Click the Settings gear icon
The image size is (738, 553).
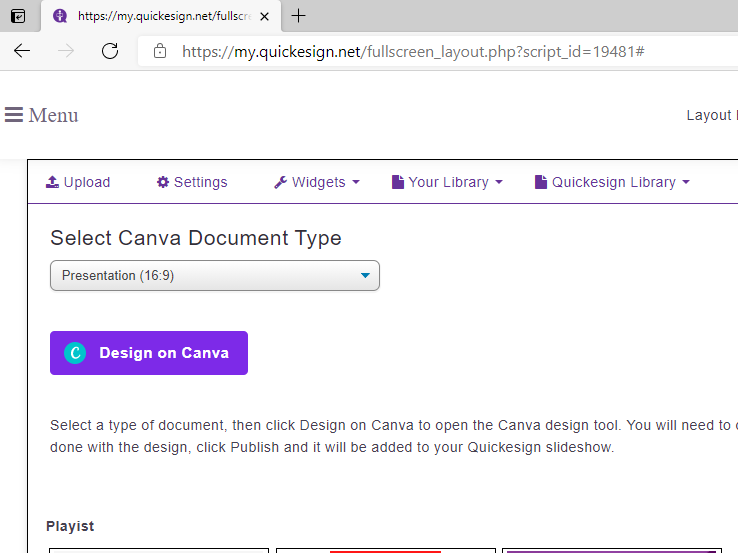[163, 182]
